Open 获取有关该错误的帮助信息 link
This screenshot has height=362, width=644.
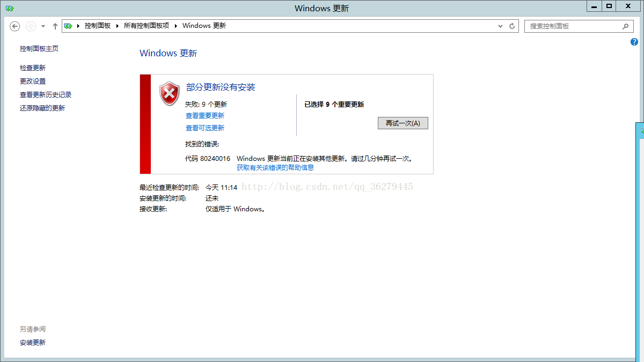tap(275, 168)
